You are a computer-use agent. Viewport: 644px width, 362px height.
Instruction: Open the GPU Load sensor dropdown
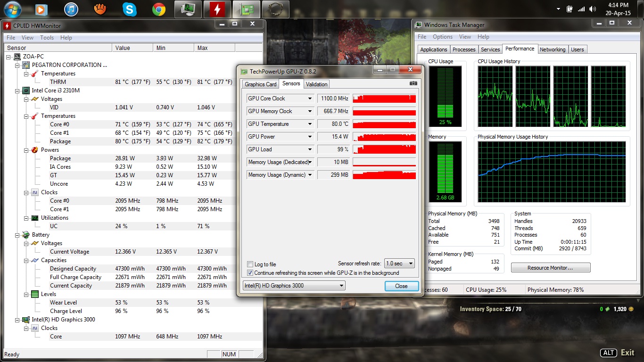(310, 149)
